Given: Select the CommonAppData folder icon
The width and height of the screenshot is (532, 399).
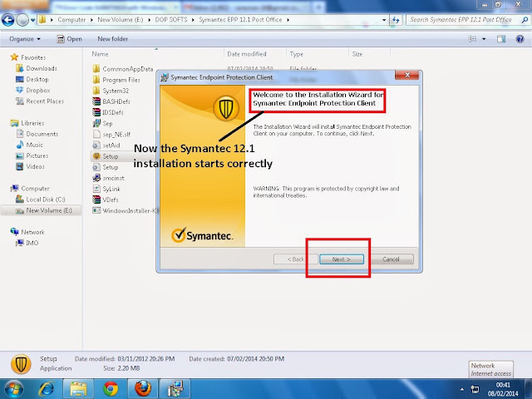Looking at the screenshot, I should click(x=96, y=69).
